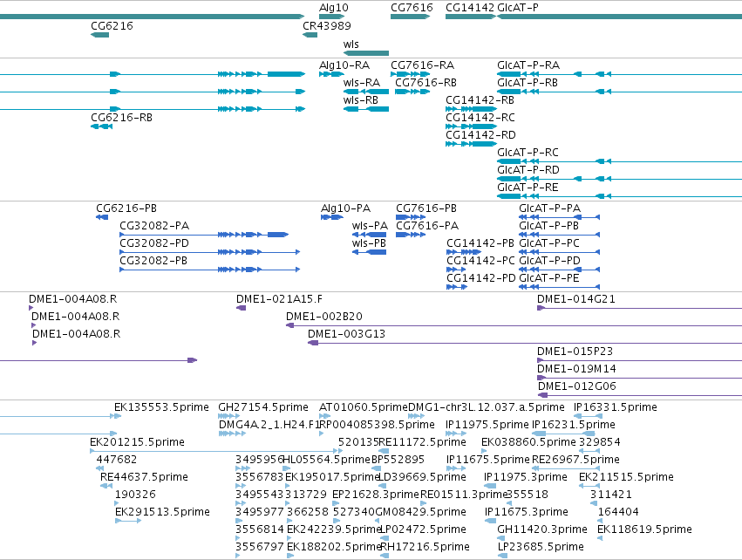Click the EK038860.5prime EST label

click(528, 442)
